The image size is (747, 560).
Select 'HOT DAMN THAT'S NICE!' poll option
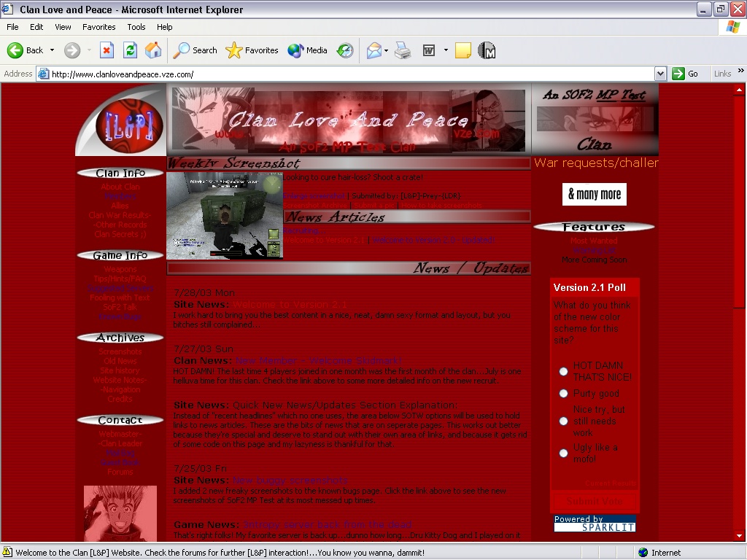[x=564, y=371]
